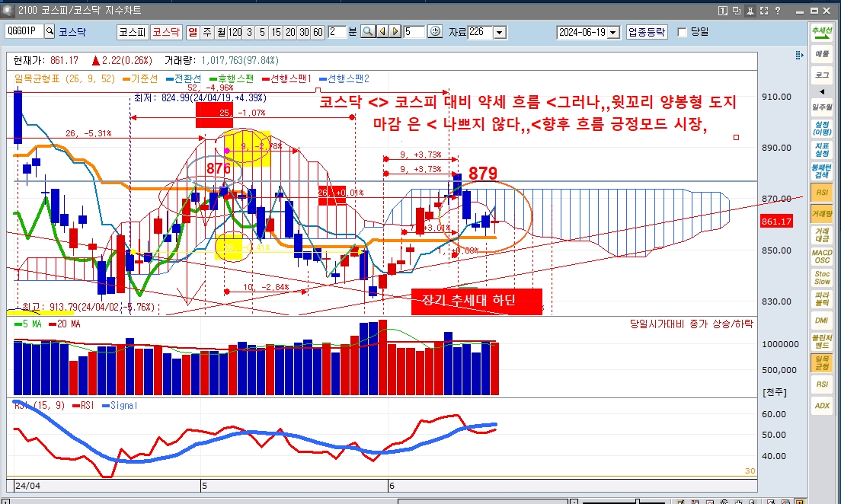
Task: Open the 일주월 period button in the sidebar
Action: tap(822, 107)
